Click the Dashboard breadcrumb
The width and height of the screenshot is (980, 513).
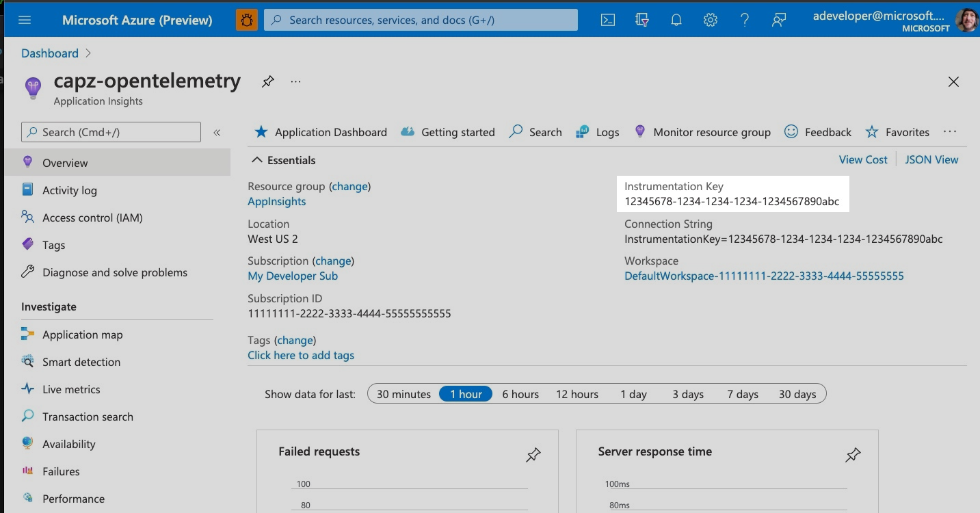(50, 53)
